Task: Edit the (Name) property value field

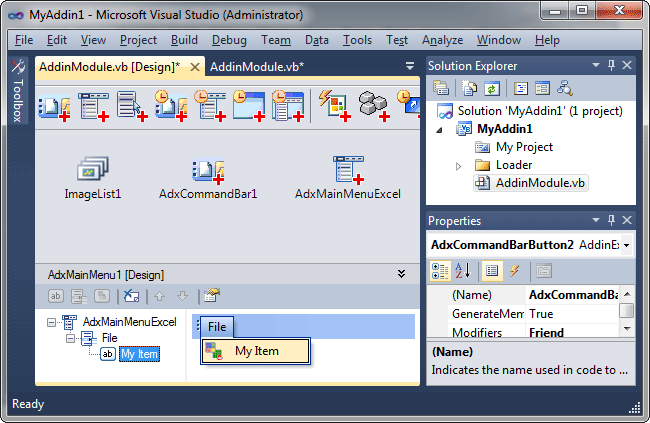Action: pyautogui.click(x=573, y=295)
